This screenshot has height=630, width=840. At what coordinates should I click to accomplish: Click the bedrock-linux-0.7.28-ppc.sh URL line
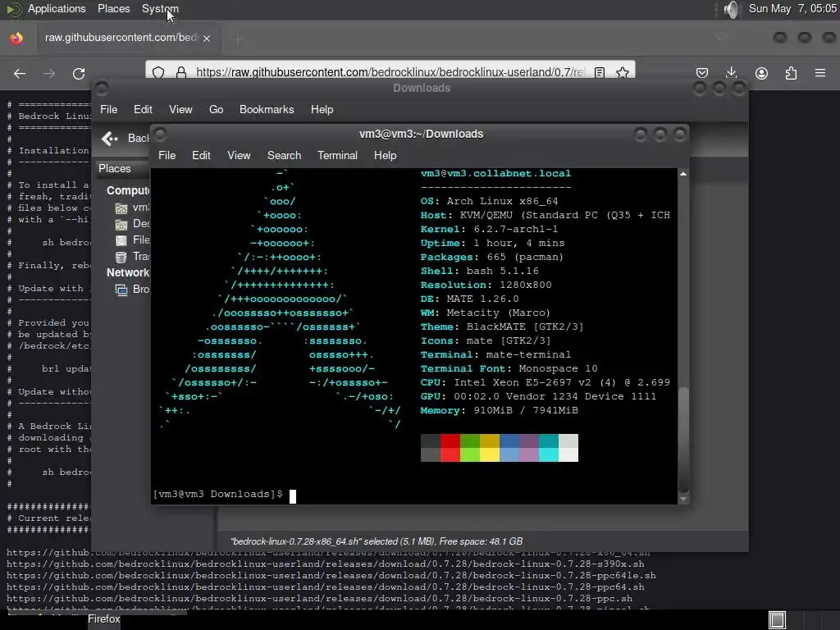click(319, 598)
